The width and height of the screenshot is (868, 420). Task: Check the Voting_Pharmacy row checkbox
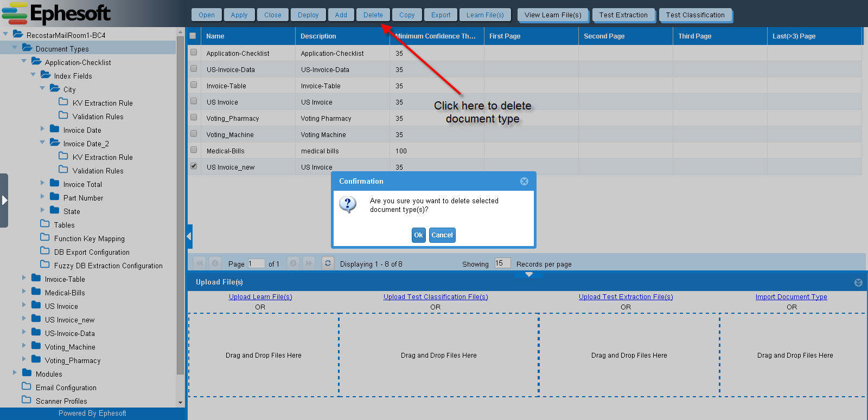point(194,118)
